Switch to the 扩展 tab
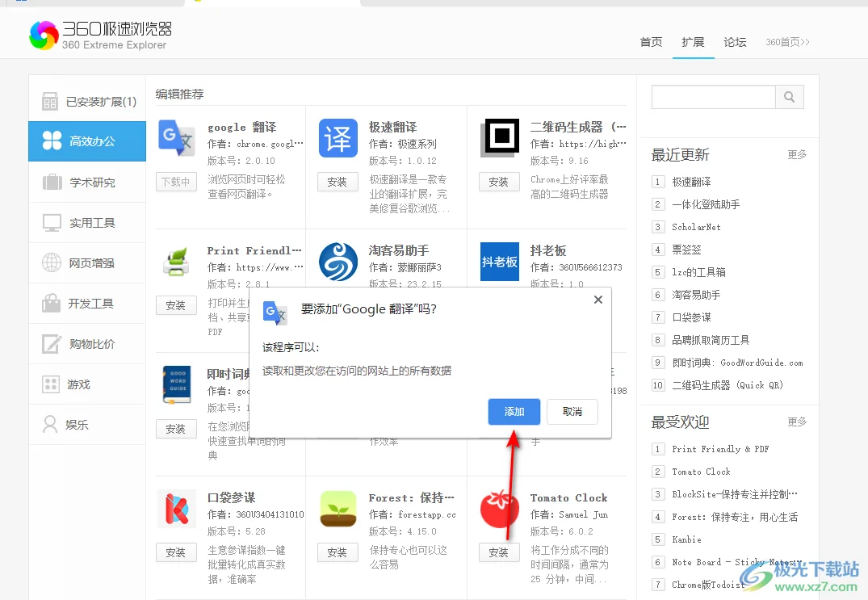The image size is (868, 600). (x=693, y=42)
